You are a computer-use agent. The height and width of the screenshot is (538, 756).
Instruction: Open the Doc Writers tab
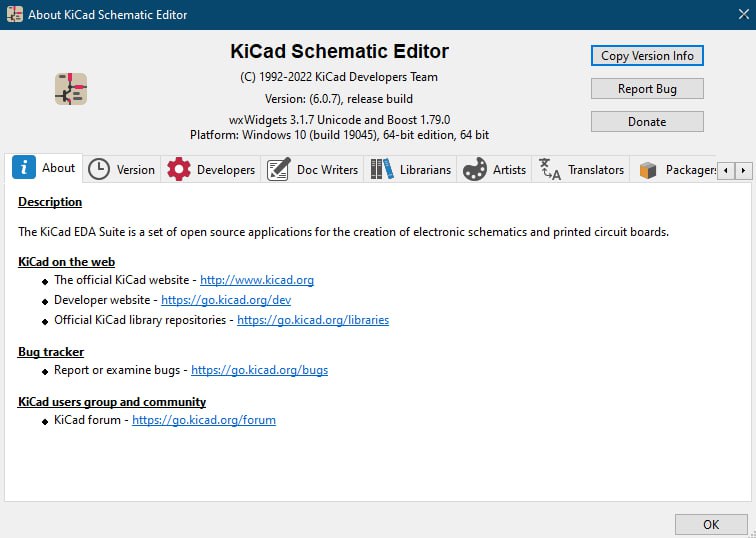tap(312, 170)
